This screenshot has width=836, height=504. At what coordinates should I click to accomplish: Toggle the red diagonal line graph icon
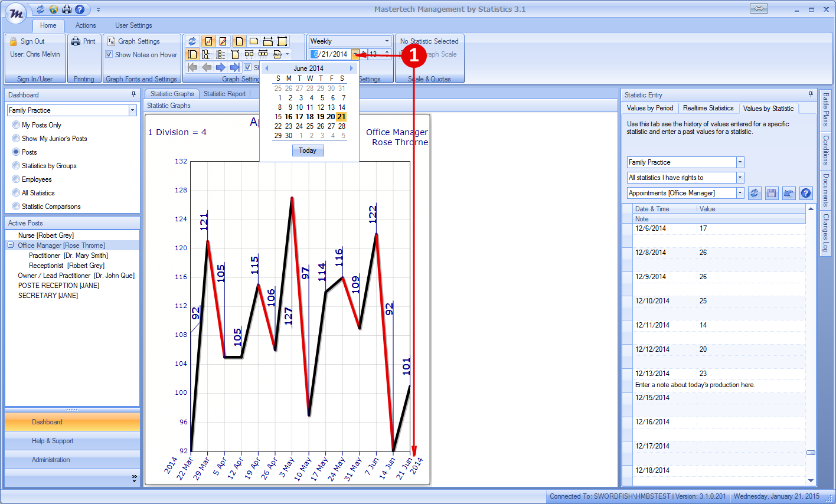223,41
